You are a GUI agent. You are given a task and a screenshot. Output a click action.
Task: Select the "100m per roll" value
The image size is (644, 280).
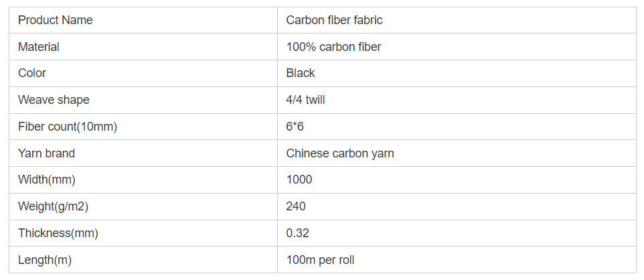pyautogui.click(x=320, y=260)
